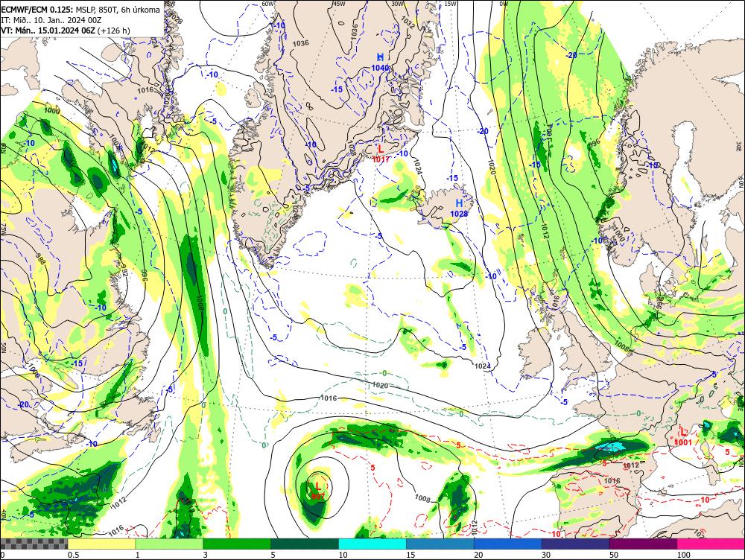
Task: Click the valid time 'VT: Mán.. 15.01.2024 06Z'
Action: [48, 31]
